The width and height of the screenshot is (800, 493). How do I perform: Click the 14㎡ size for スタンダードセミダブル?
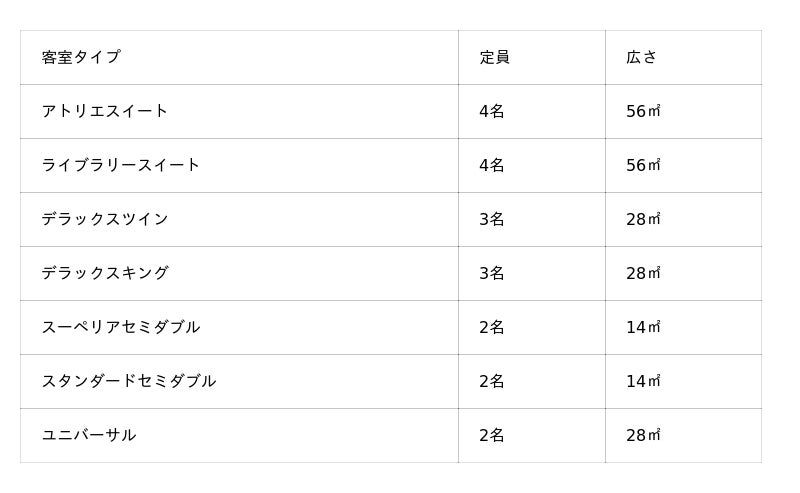[643, 381]
